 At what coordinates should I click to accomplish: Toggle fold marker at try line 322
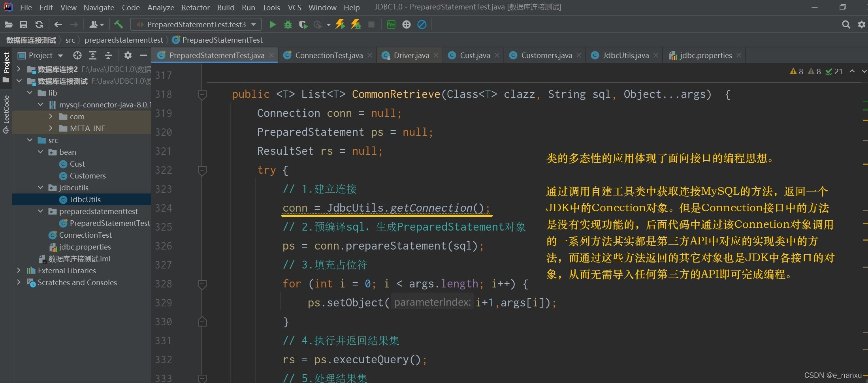coord(202,170)
